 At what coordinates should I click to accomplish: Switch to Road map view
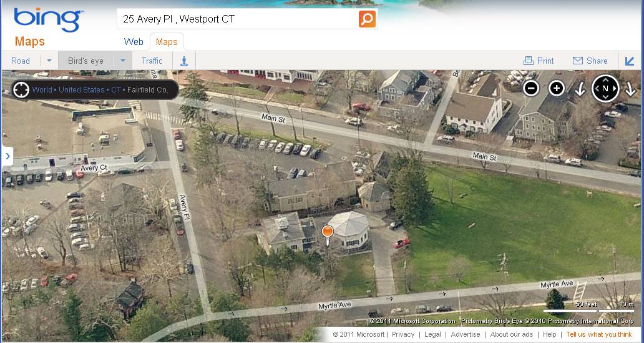click(21, 61)
